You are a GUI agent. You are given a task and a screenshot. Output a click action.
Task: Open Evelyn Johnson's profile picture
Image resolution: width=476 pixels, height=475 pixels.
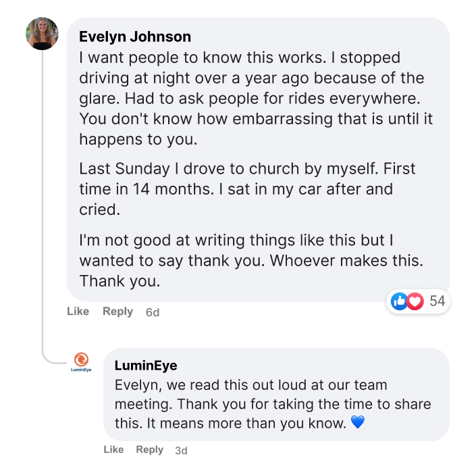click(43, 34)
